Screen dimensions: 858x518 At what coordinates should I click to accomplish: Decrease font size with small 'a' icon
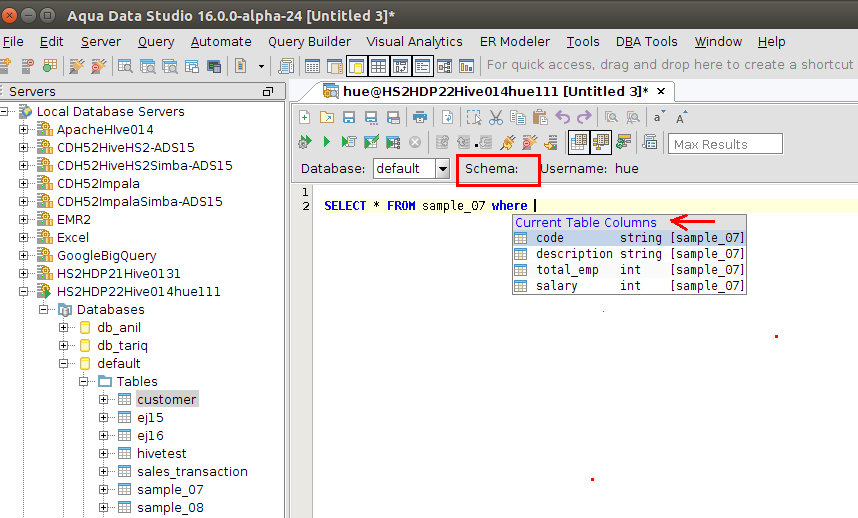point(658,117)
